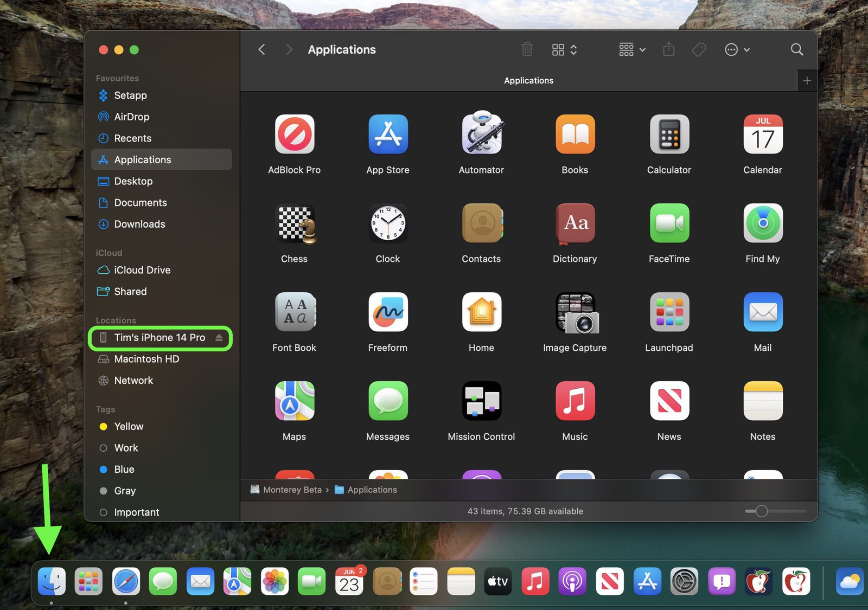Open Image Capture
The width and height of the screenshot is (868, 610).
click(575, 312)
